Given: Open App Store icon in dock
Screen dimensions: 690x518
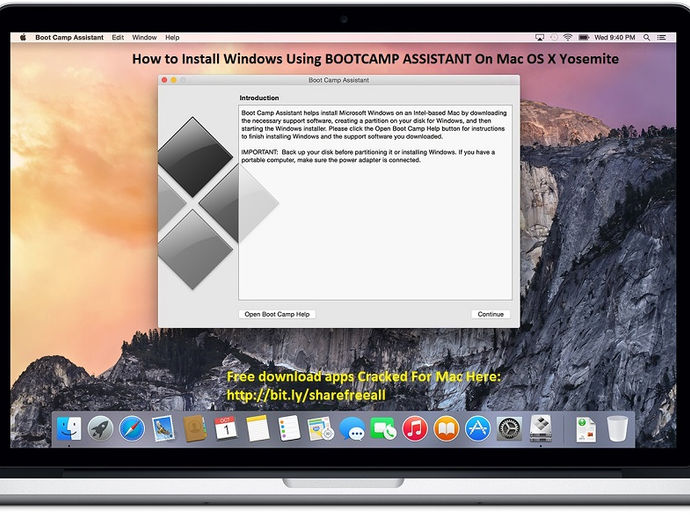Looking at the screenshot, I should [478, 429].
